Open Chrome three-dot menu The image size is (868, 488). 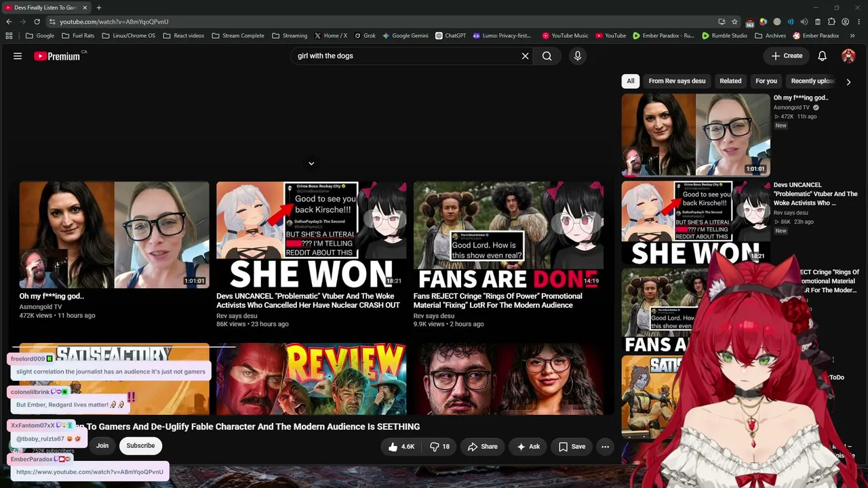(859, 22)
